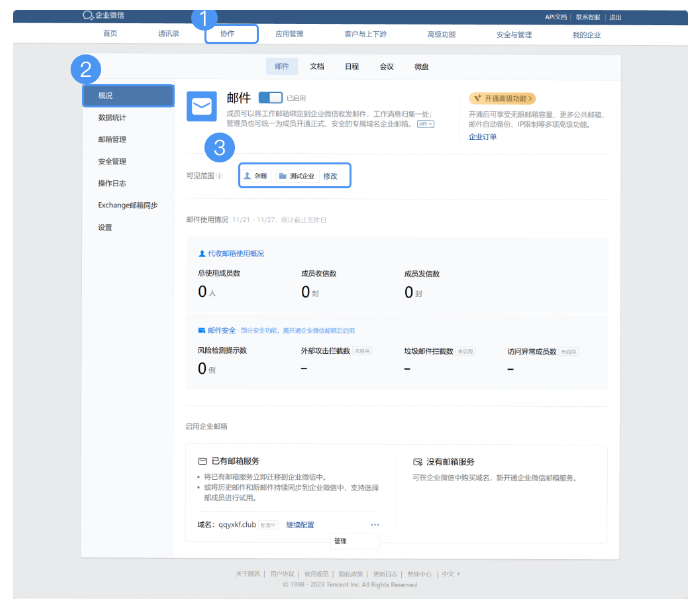Choose 管理 from the popup menu

tap(341, 541)
